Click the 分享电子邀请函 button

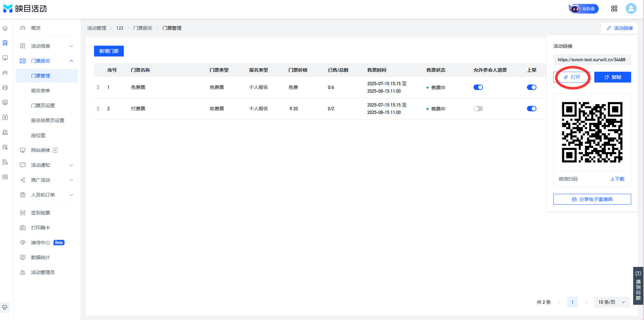click(592, 199)
